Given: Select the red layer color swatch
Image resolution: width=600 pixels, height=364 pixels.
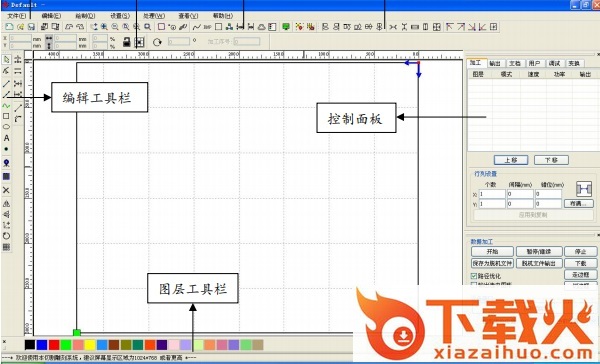Looking at the screenshot, I should (54, 345).
